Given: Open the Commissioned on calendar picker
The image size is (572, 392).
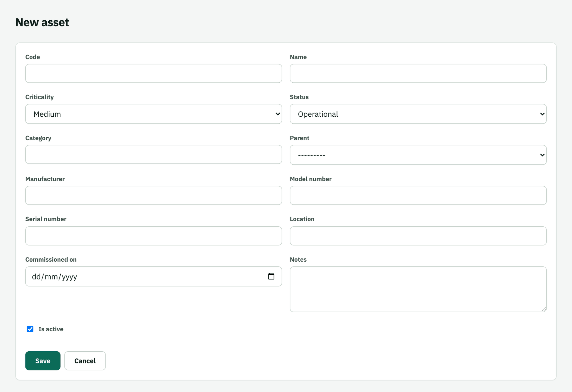Looking at the screenshot, I should (271, 276).
